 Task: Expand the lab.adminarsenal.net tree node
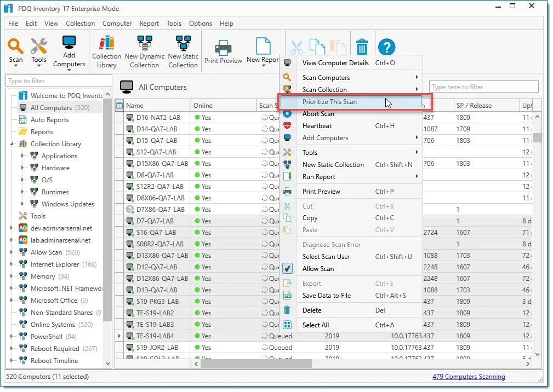point(12,240)
